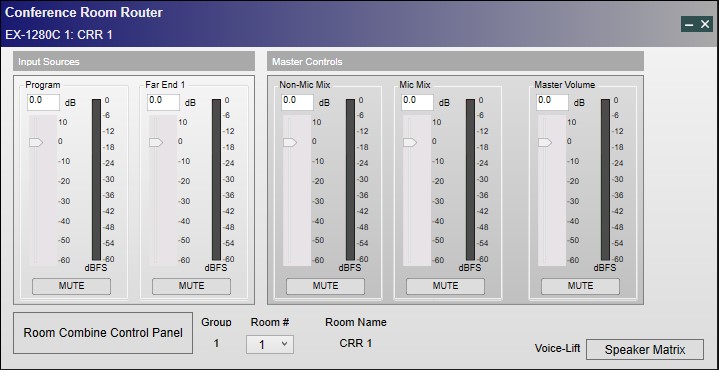Click the Mic Mix channel label
The image size is (719, 370).
(415, 85)
